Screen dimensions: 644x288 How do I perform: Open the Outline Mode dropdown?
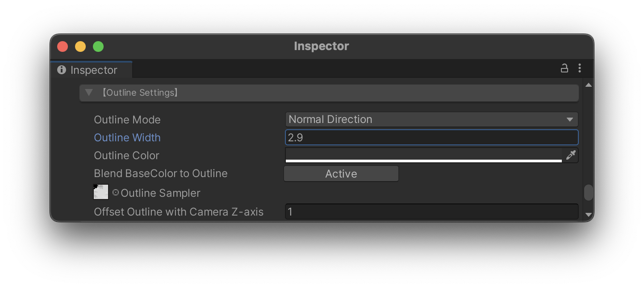pos(431,119)
